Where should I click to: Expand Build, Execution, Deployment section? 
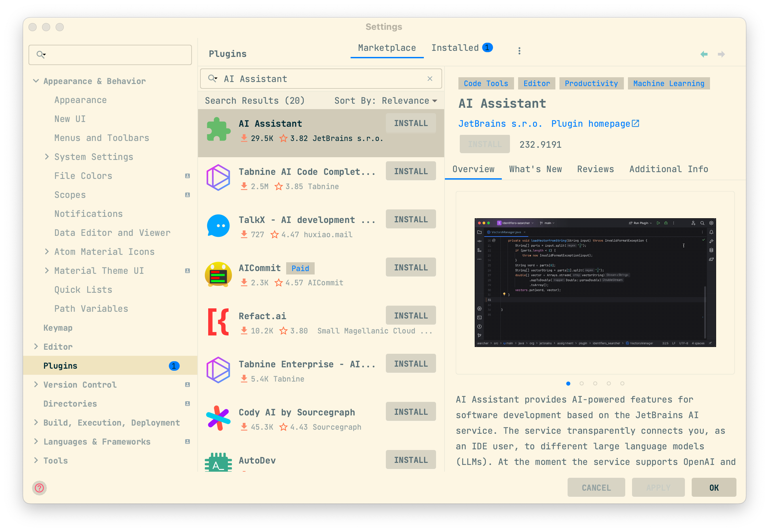(36, 422)
